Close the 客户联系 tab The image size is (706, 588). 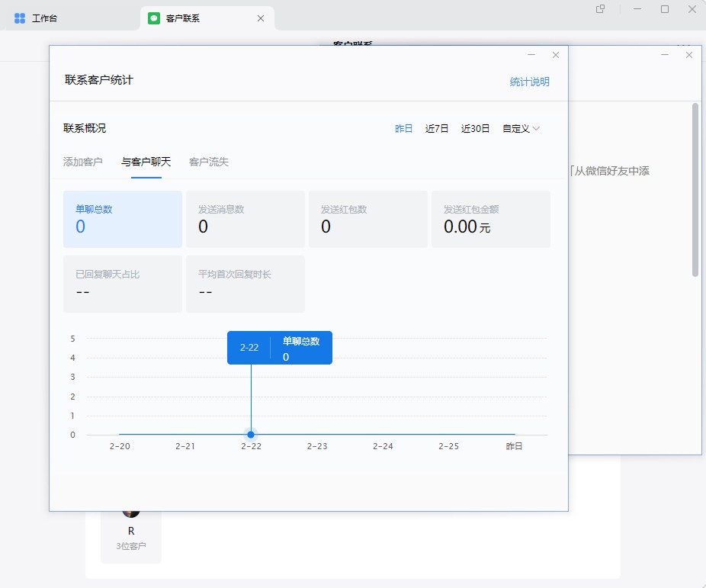261,18
